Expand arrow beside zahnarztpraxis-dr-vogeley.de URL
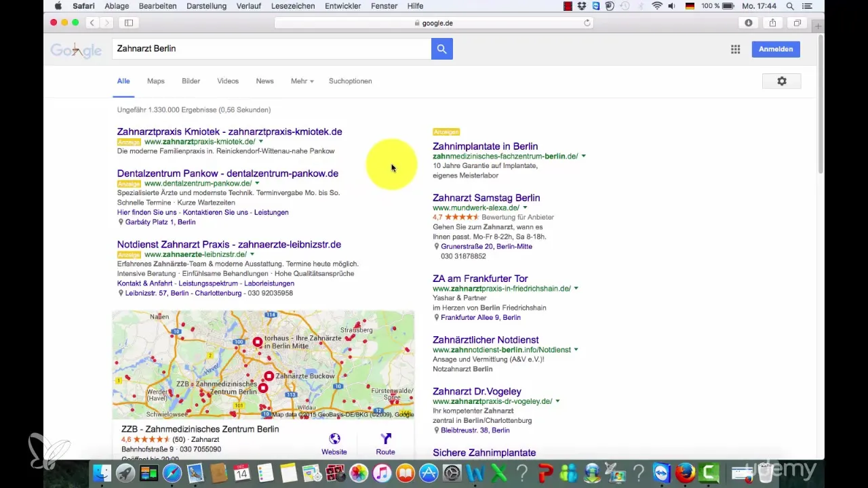This screenshot has height=488, width=868. coord(557,401)
